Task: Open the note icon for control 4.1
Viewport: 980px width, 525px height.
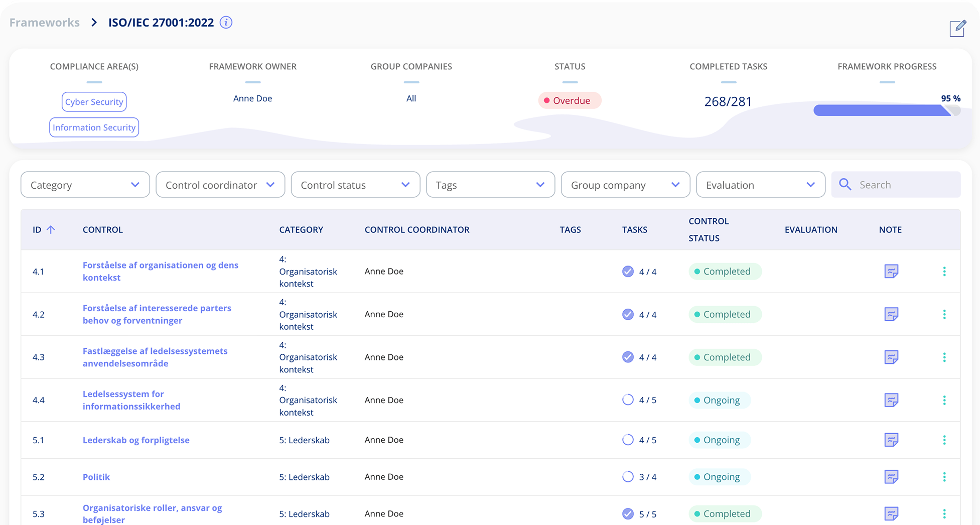Action: coord(891,272)
